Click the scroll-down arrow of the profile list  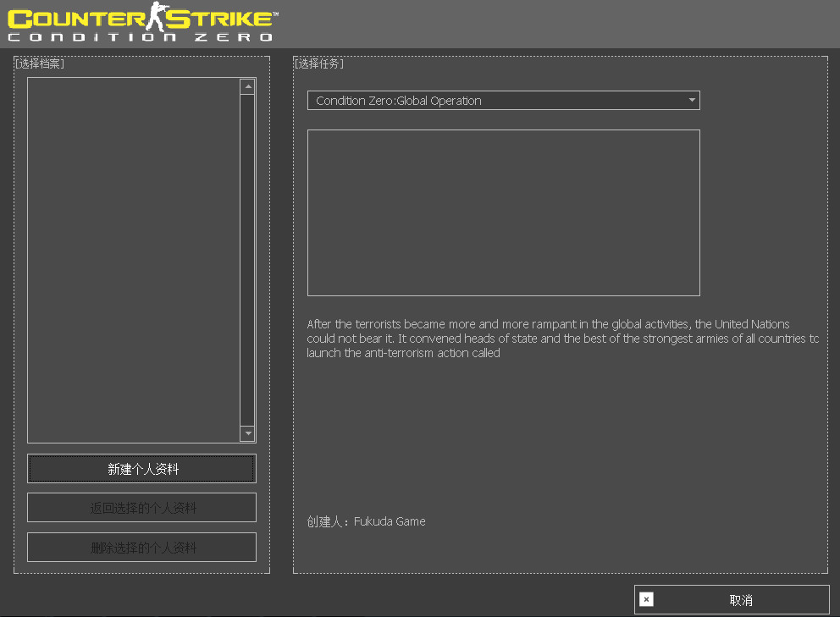coord(247,432)
